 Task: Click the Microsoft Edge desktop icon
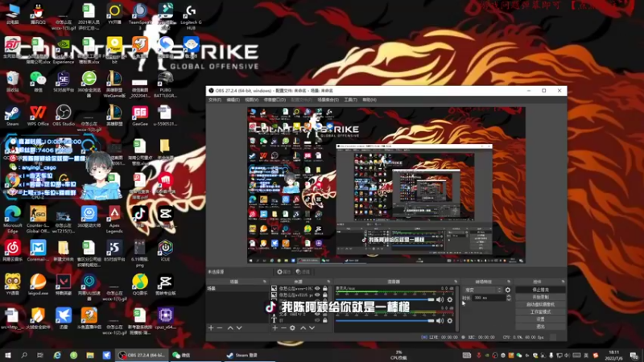[x=13, y=220]
